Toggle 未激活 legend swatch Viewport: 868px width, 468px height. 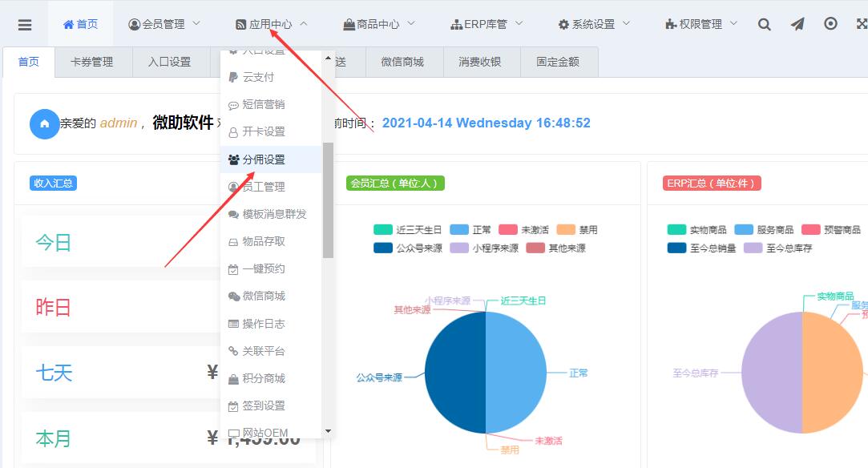[507, 229]
